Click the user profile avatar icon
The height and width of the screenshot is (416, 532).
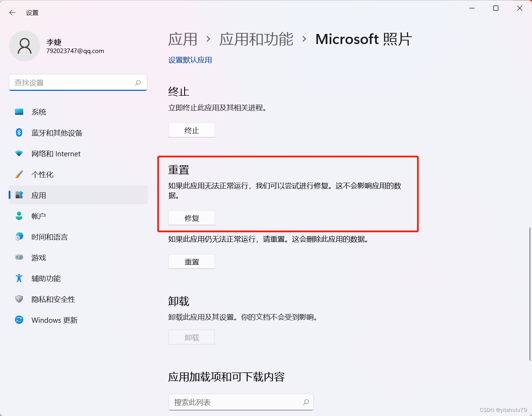25,46
